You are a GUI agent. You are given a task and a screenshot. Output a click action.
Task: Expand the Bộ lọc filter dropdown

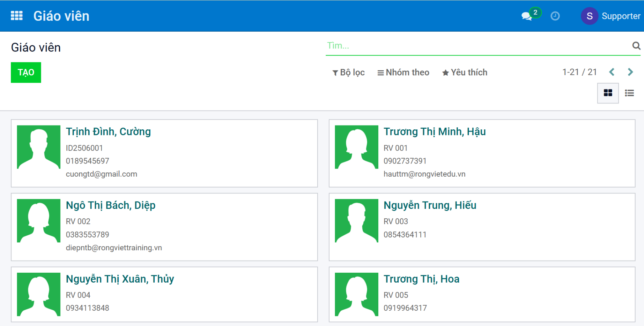[348, 73]
